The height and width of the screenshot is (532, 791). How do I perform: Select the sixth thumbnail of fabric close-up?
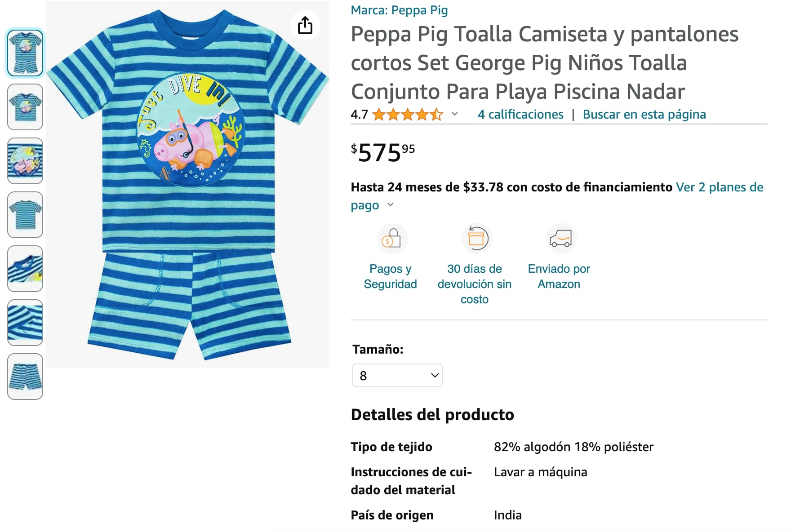(x=25, y=323)
